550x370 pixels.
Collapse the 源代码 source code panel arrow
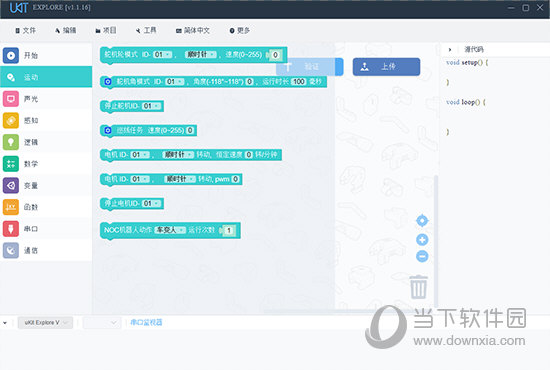point(450,49)
